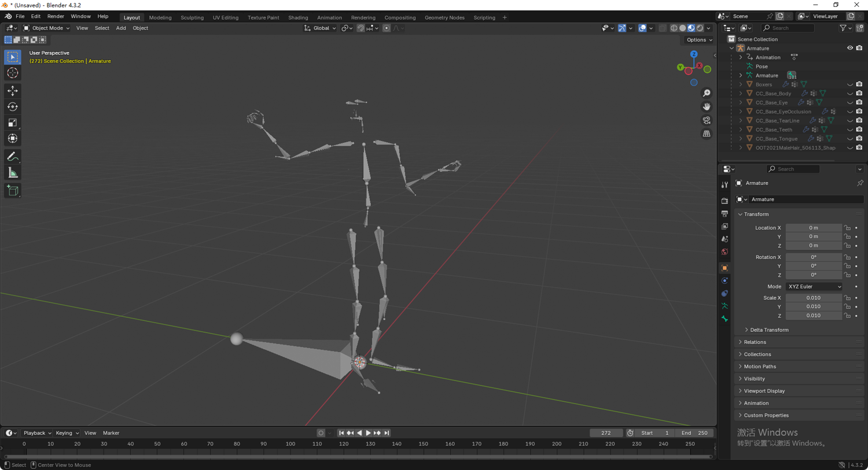Open the Output properties tab icon
The image size is (868, 470).
pos(724,213)
